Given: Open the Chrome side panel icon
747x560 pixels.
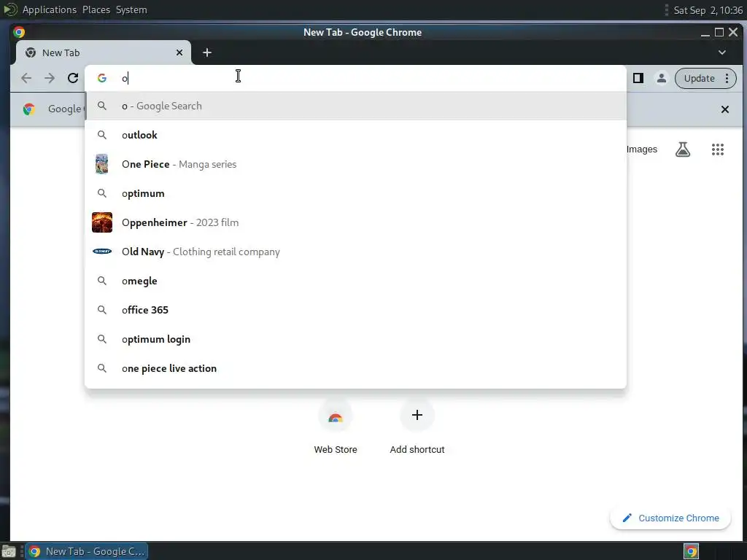Looking at the screenshot, I should pyautogui.click(x=638, y=78).
